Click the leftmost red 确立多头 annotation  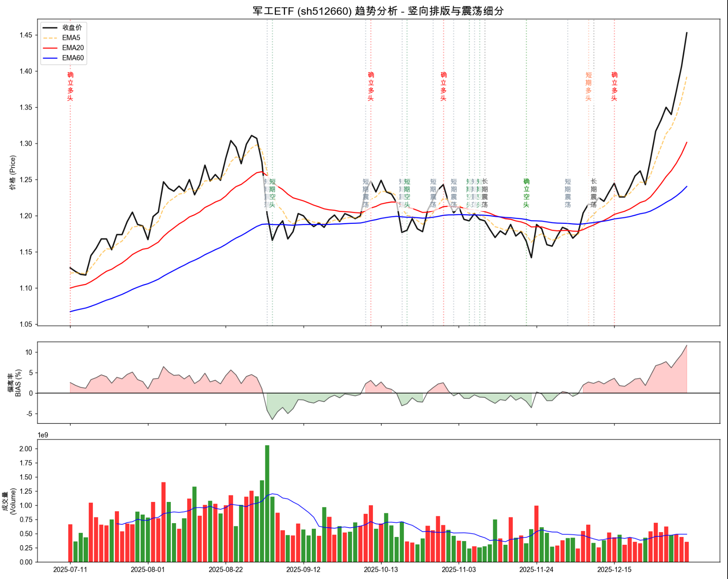click(70, 86)
